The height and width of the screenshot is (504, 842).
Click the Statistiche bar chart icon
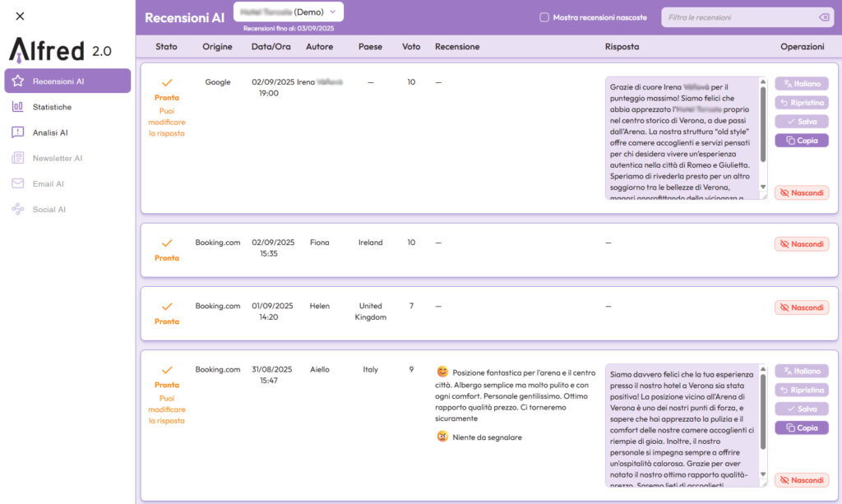(17, 107)
